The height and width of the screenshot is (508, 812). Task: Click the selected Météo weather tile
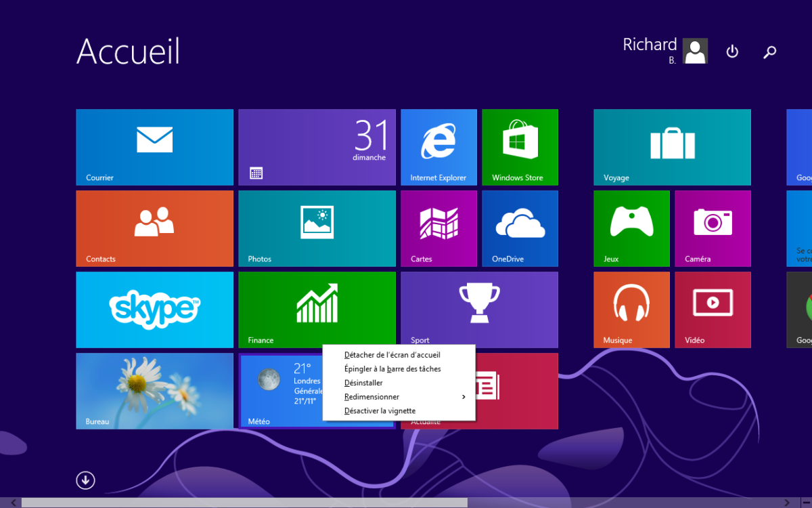click(281, 391)
